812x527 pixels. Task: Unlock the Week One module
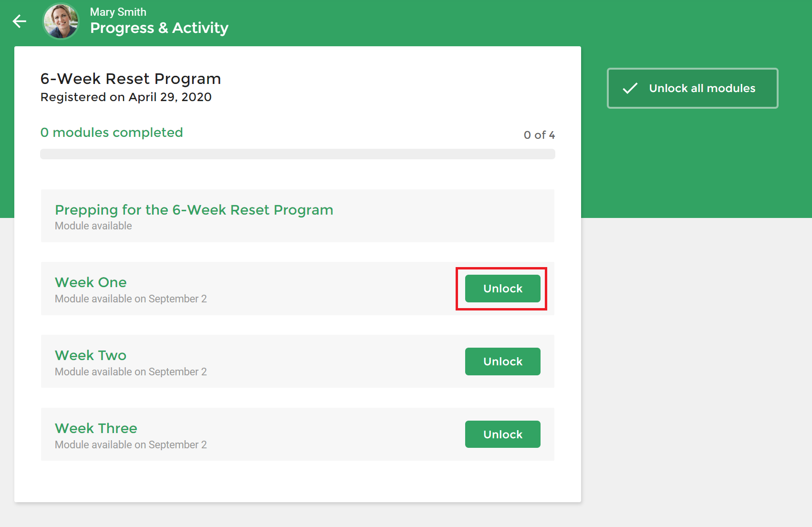click(502, 289)
